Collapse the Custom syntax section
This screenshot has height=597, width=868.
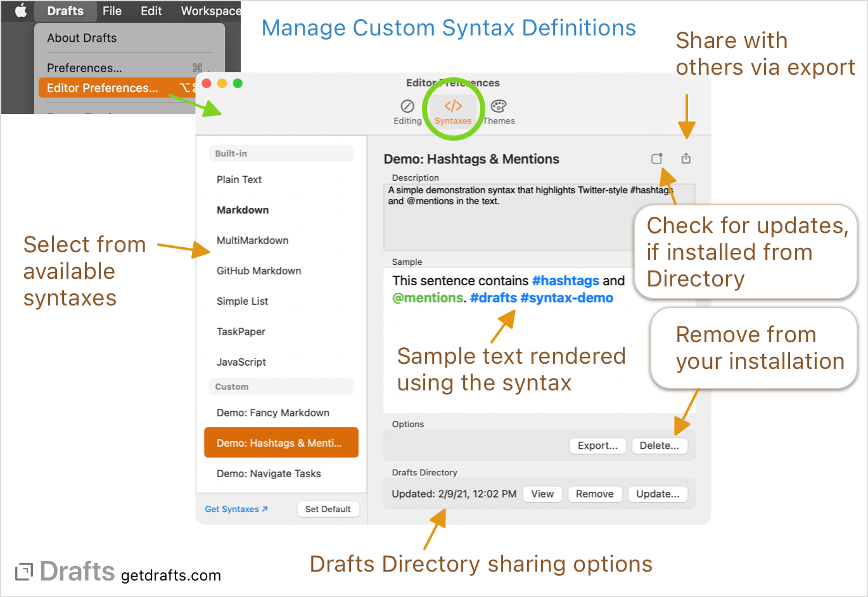point(281,387)
